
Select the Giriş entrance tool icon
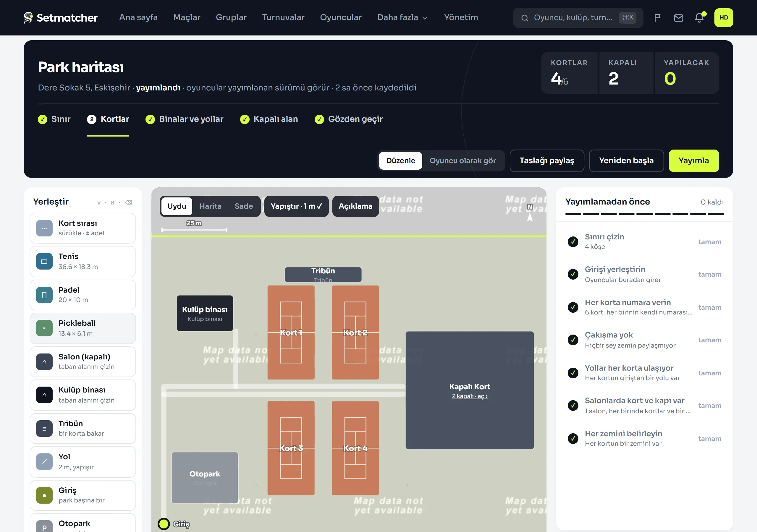click(x=44, y=495)
